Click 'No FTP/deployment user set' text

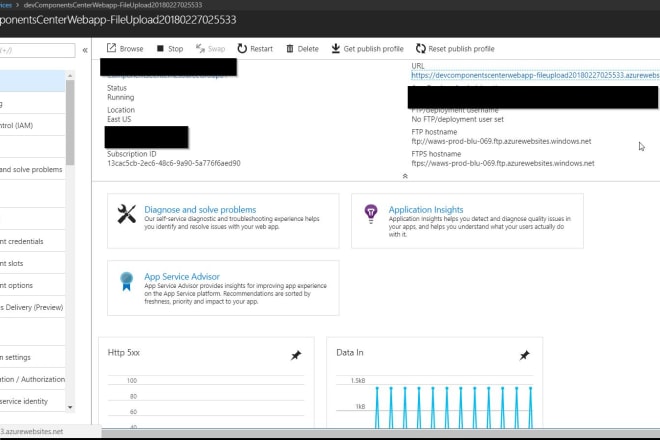[x=458, y=120]
